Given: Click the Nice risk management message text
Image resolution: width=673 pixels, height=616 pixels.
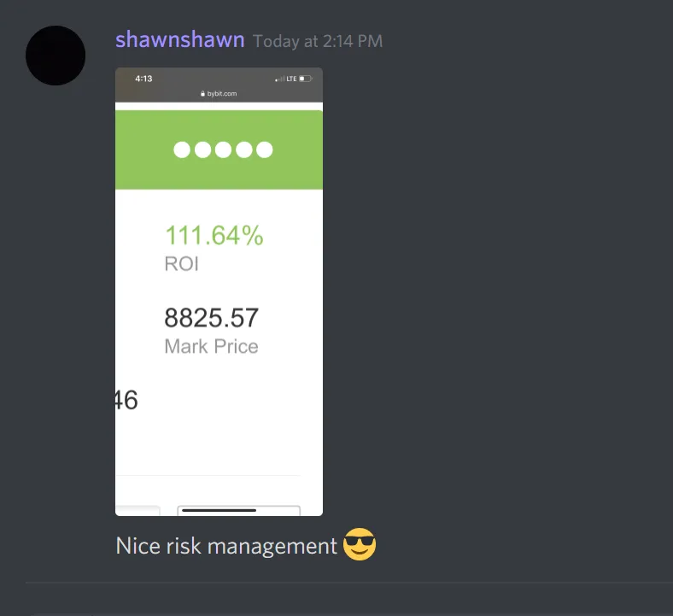Looking at the screenshot, I should [x=226, y=546].
